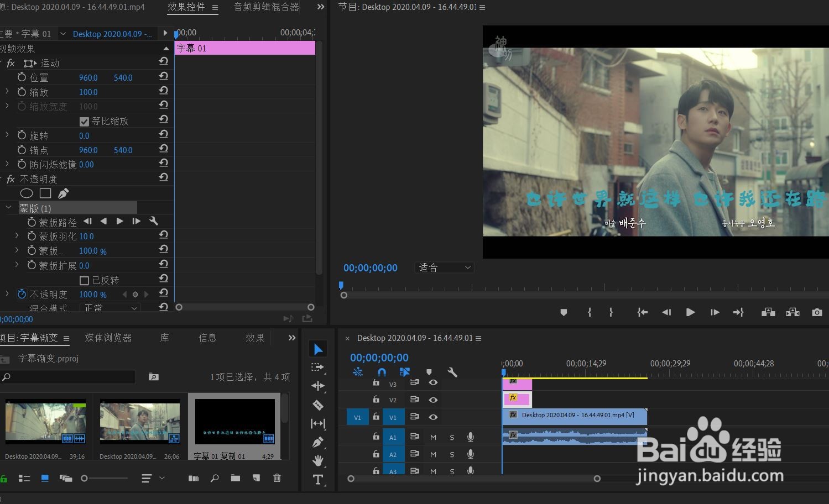Image resolution: width=829 pixels, height=504 pixels.
Task: Select the Ripple Edit tool
Action: pyautogui.click(x=318, y=386)
